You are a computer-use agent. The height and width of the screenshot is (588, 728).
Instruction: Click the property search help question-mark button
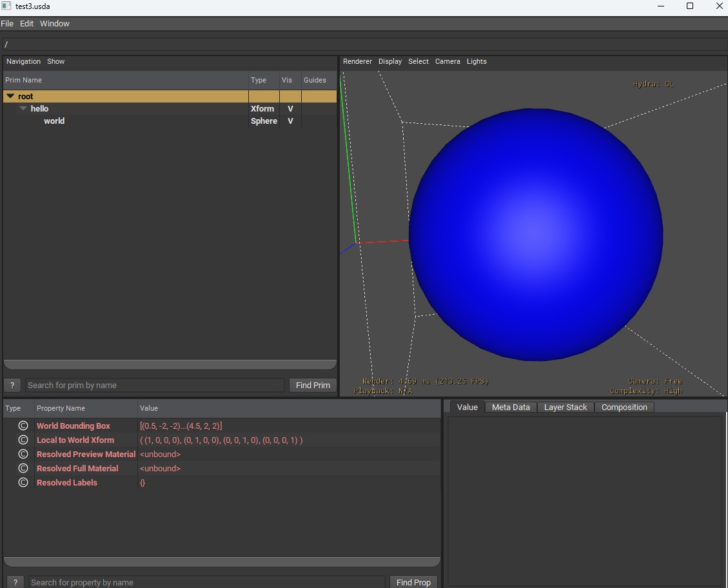tap(15, 582)
